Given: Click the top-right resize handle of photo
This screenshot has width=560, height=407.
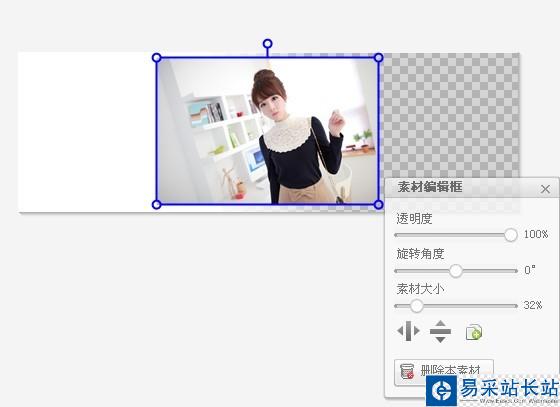Looking at the screenshot, I should (x=379, y=57).
